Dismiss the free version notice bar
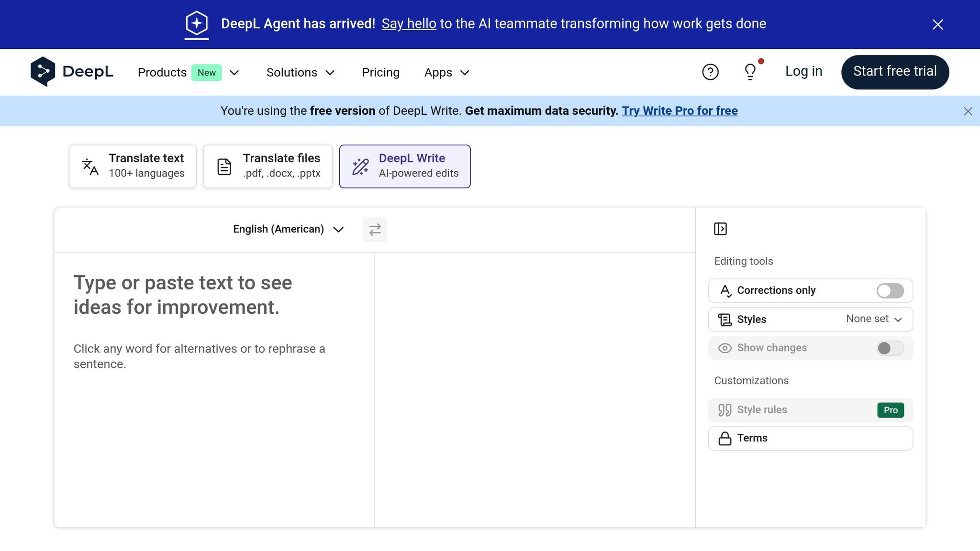This screenshot has height=551, width=980. [968, 111]
